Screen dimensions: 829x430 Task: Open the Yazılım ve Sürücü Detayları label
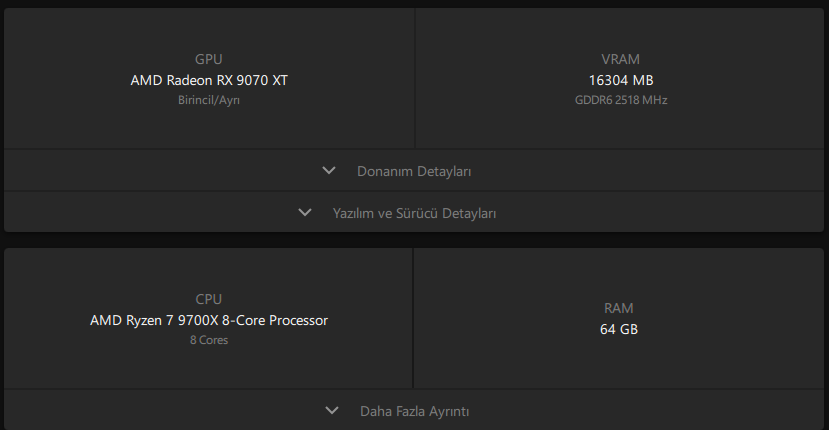[x=414, y=213]
